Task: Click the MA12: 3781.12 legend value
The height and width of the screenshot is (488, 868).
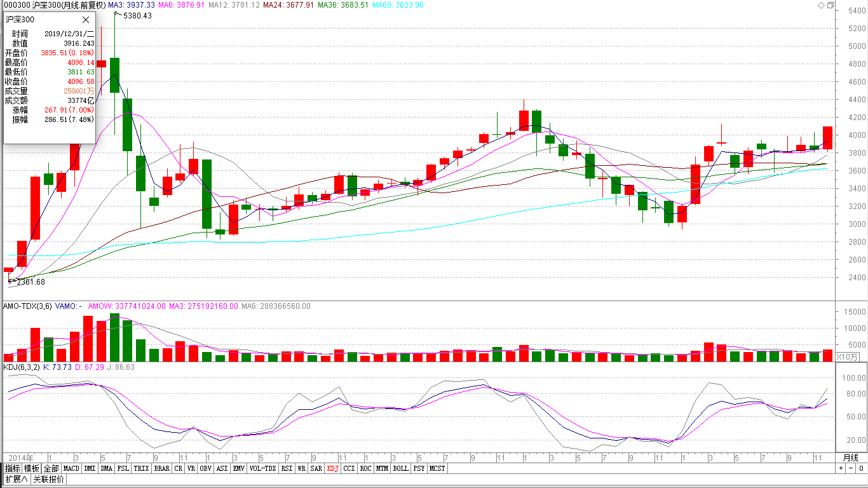Action: point(234,5)
